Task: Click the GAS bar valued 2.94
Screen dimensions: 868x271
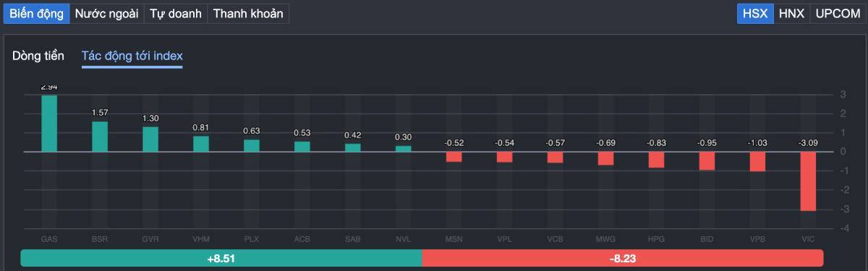Action: 49,123
